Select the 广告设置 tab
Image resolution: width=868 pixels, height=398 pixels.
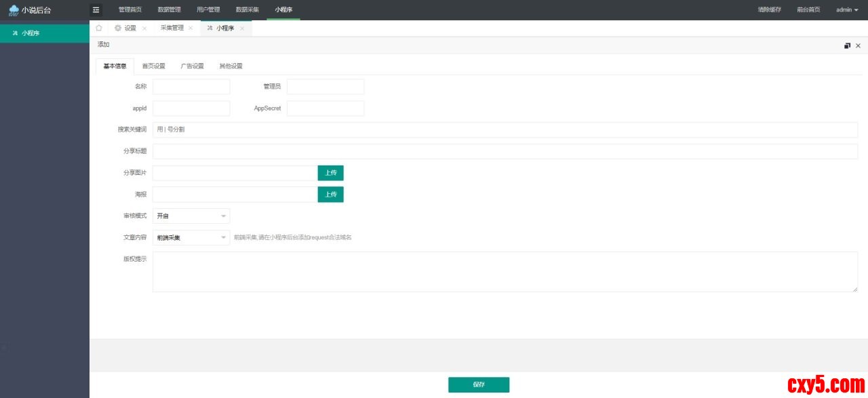click(192, 66)
